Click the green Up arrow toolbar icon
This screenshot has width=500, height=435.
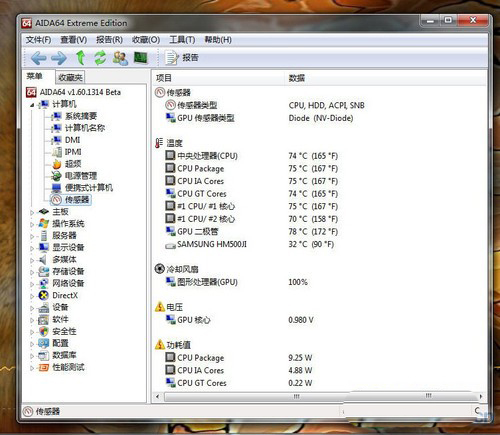point(80,58)
